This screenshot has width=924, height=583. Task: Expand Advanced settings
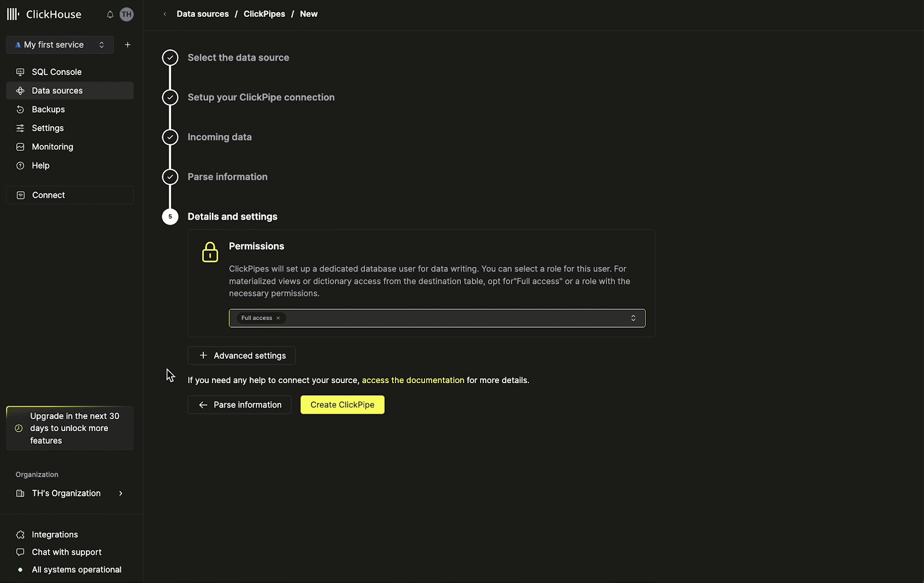pyautogui.click(x=241, y=355)
